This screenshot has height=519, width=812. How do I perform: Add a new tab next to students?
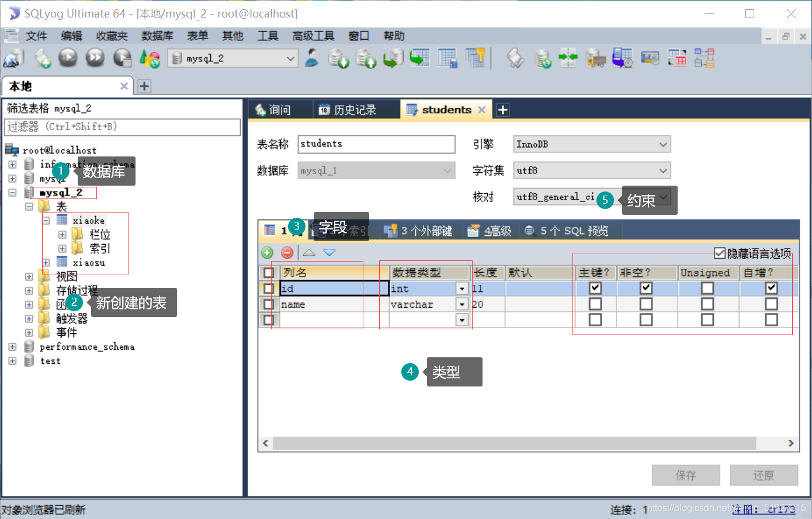click(502, 110)
